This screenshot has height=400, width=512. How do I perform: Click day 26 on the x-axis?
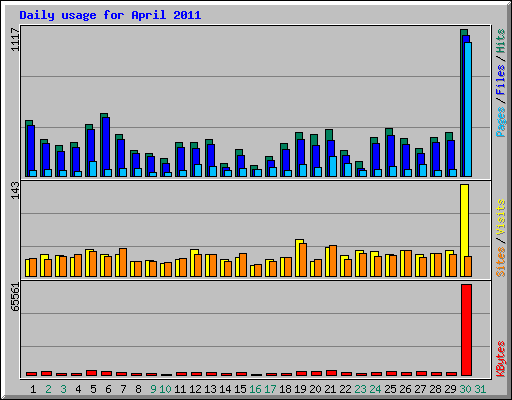(x=405, y=389)
